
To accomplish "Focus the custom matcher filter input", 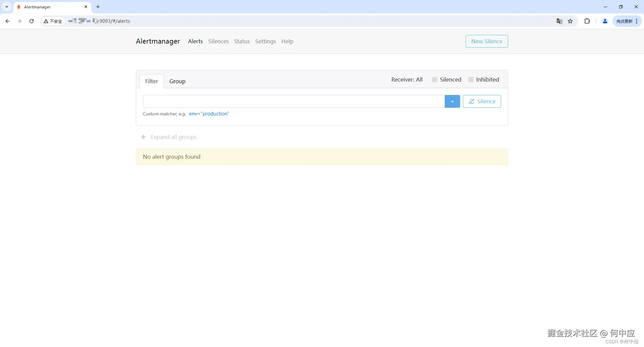I will (294, 101).
